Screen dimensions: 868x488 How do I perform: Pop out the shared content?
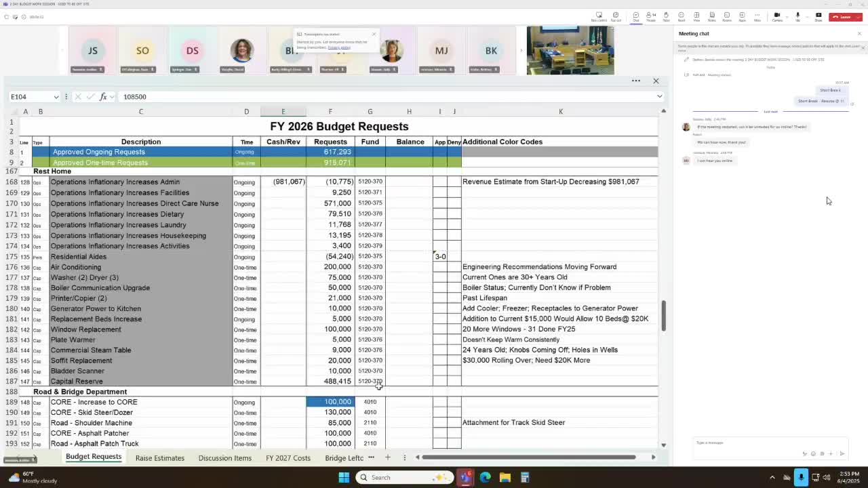(x=616, y=16)
